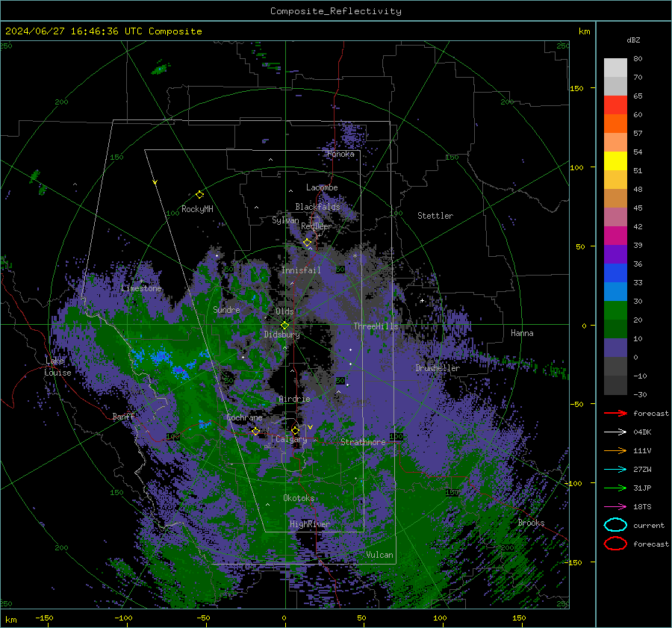Click the HighRiver label

[x=309, y=524]
